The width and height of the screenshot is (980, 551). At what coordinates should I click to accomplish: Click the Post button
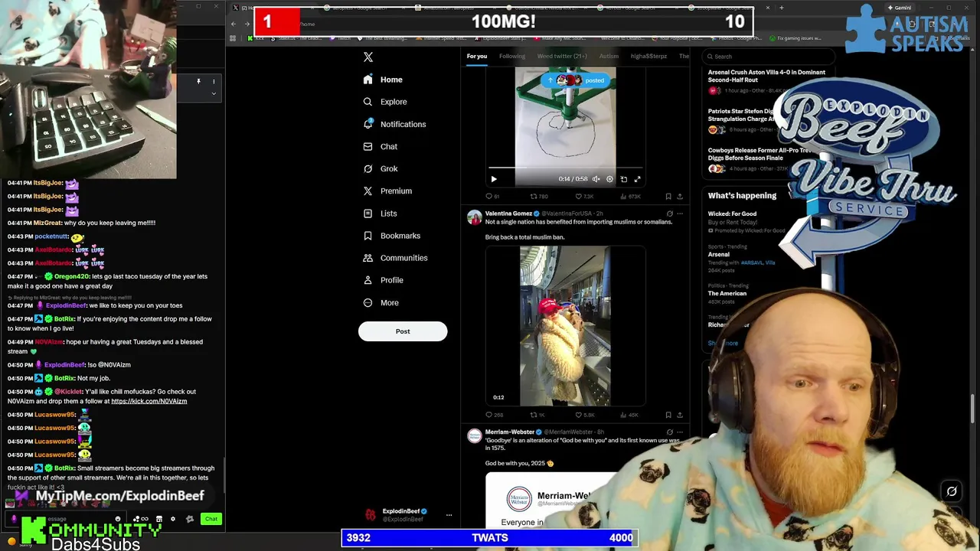tap(403, 331)
